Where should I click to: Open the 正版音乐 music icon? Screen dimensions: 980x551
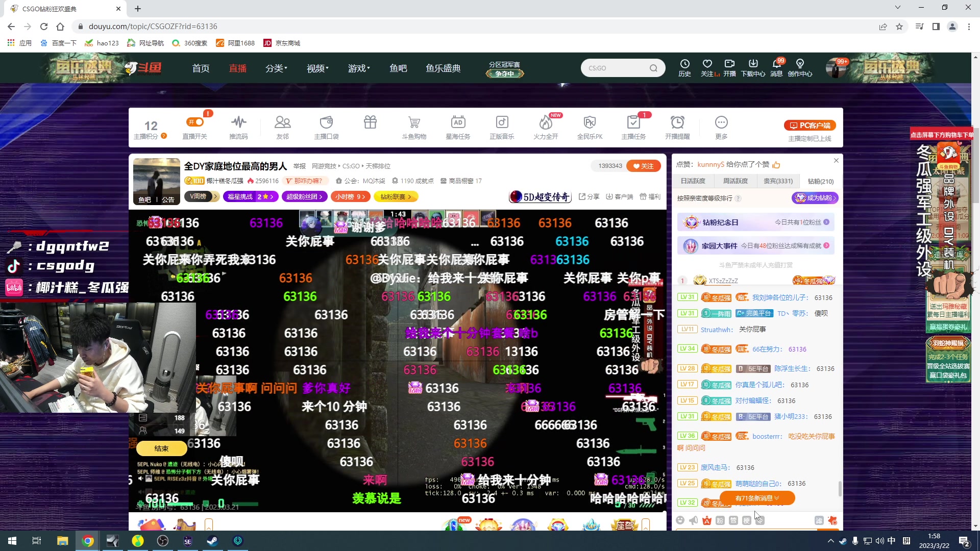click(502, 127)
